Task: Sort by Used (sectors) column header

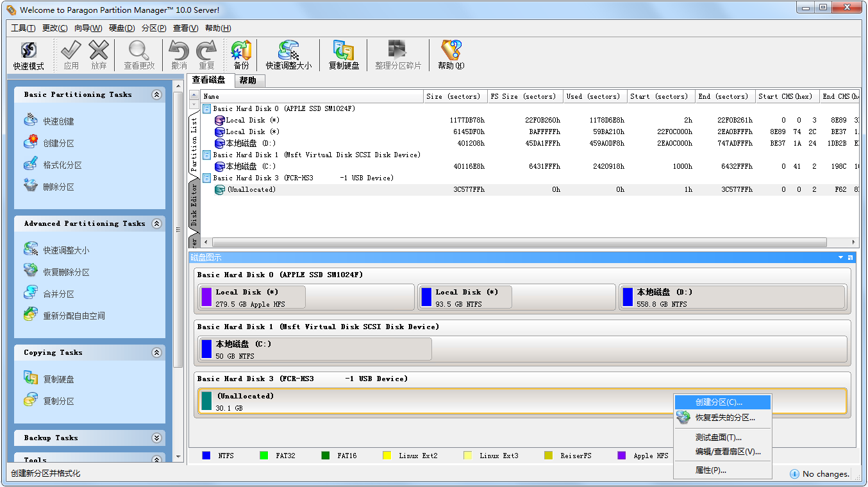Action: (x=595, y=96)
